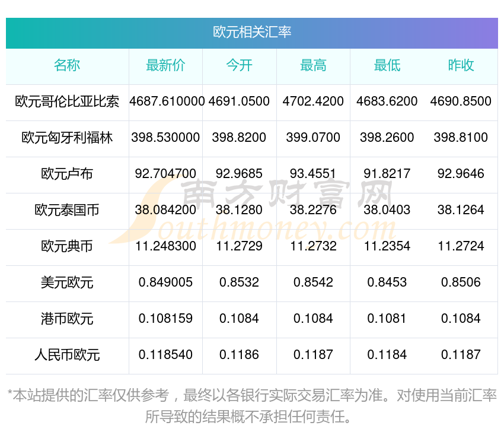Click 港币欧元 low value 0.1081

pos(387,319)
